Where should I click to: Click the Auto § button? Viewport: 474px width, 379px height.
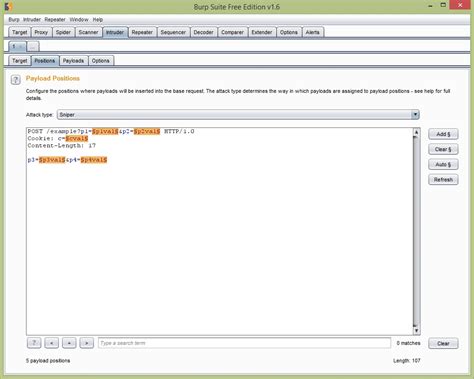[x=443, y=164]
